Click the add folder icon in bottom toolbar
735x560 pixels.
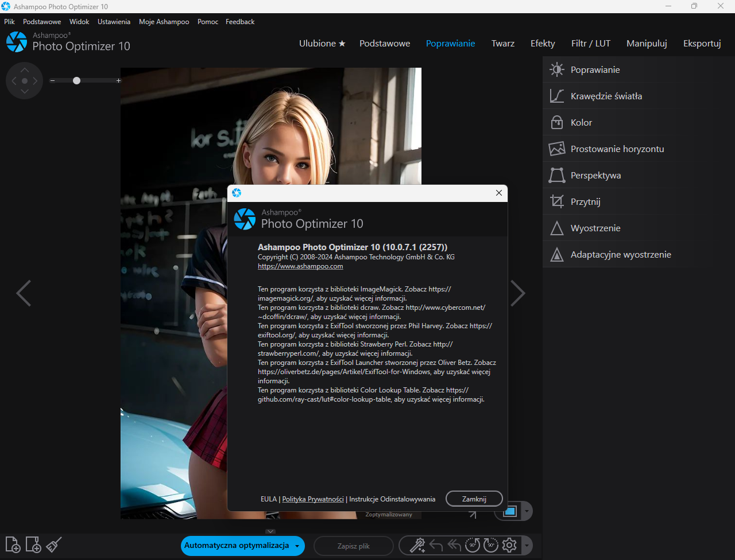coord(33,545)
